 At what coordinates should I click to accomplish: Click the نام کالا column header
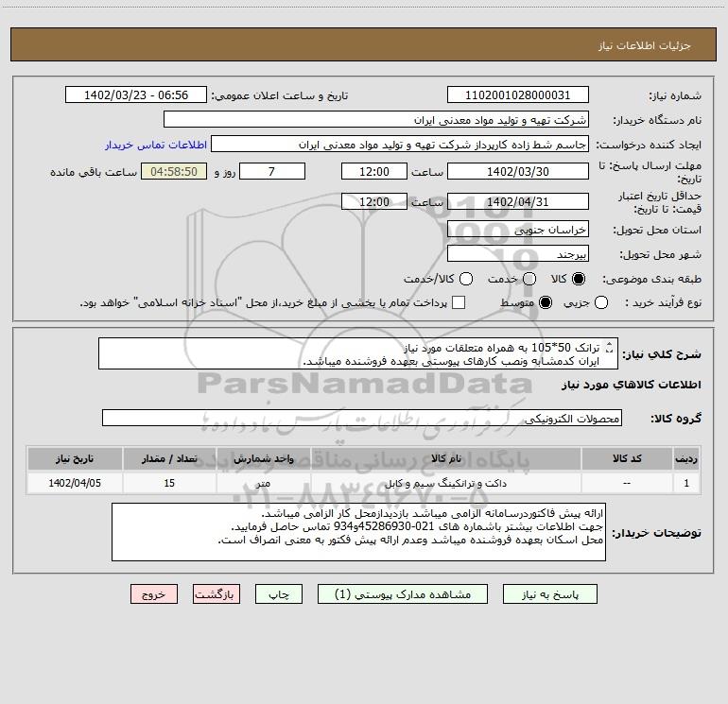[445, 458]
